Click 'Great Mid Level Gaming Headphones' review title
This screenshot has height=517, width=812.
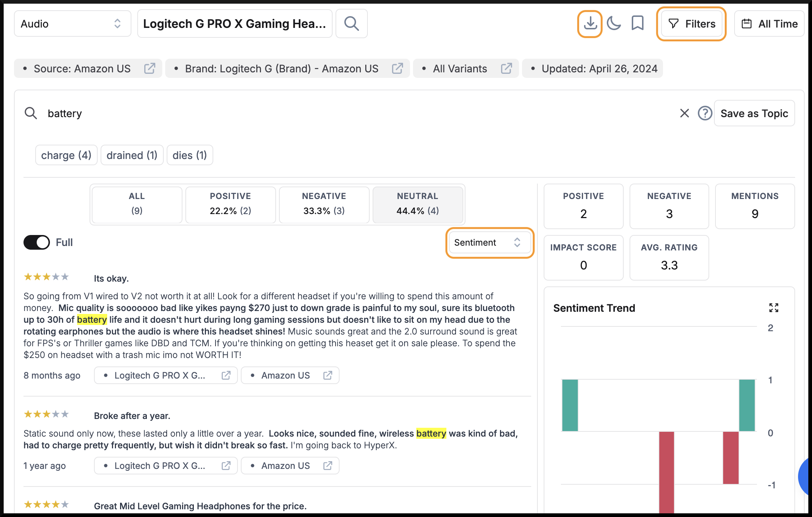pos(200,506)
